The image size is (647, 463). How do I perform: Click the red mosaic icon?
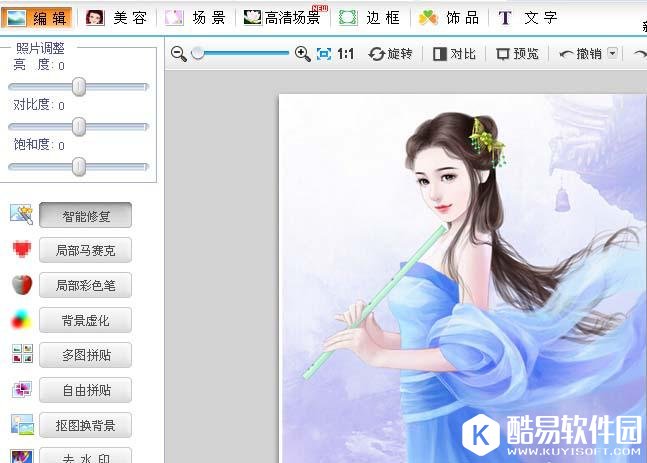pyautogui.click(x=22, y=249)
